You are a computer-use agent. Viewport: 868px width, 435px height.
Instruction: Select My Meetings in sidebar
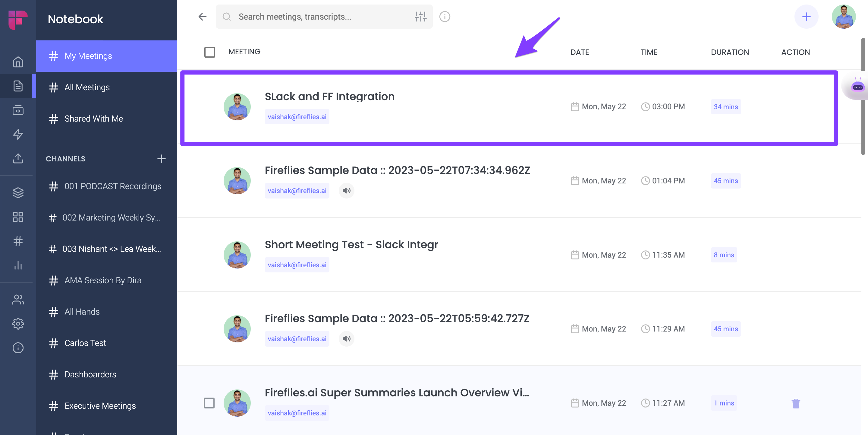pos(106,56)
